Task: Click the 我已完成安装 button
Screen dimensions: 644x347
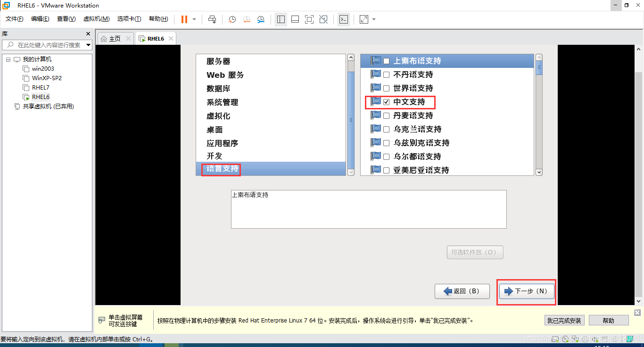Action: click(564, 321)
